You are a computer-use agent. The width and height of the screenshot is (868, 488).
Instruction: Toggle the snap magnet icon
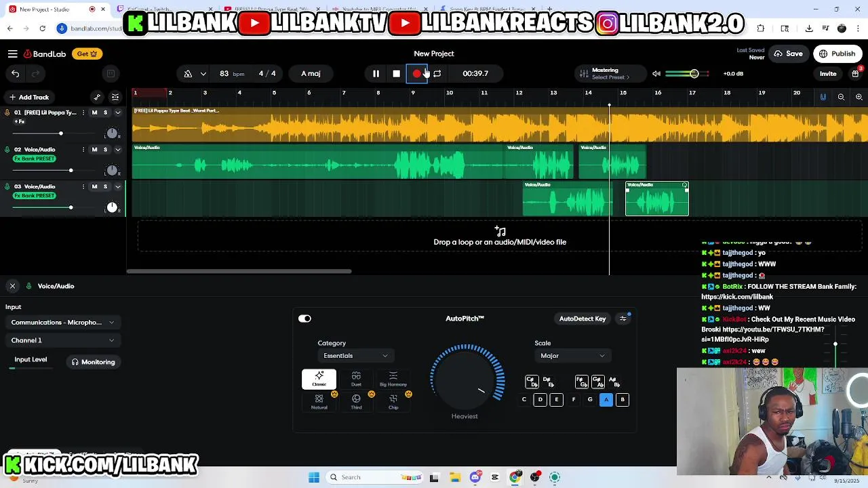[x=823, y=97]
